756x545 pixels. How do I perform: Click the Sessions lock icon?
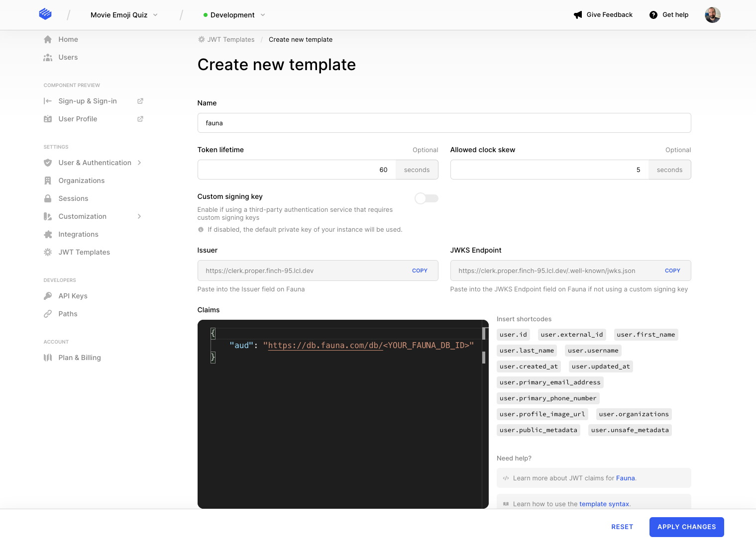(48, 198)
